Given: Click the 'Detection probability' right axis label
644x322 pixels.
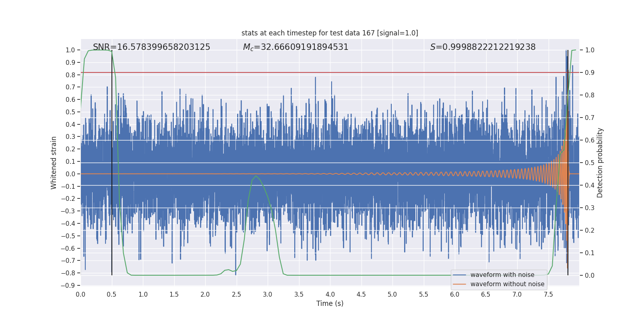Looking at the screenshot, I should [600, 163].
